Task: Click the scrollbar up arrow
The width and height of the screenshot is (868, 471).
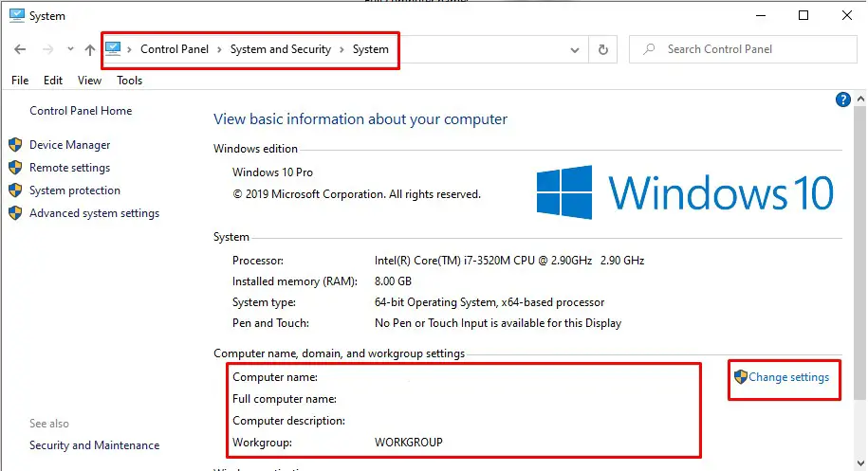Action: [860, 99]
